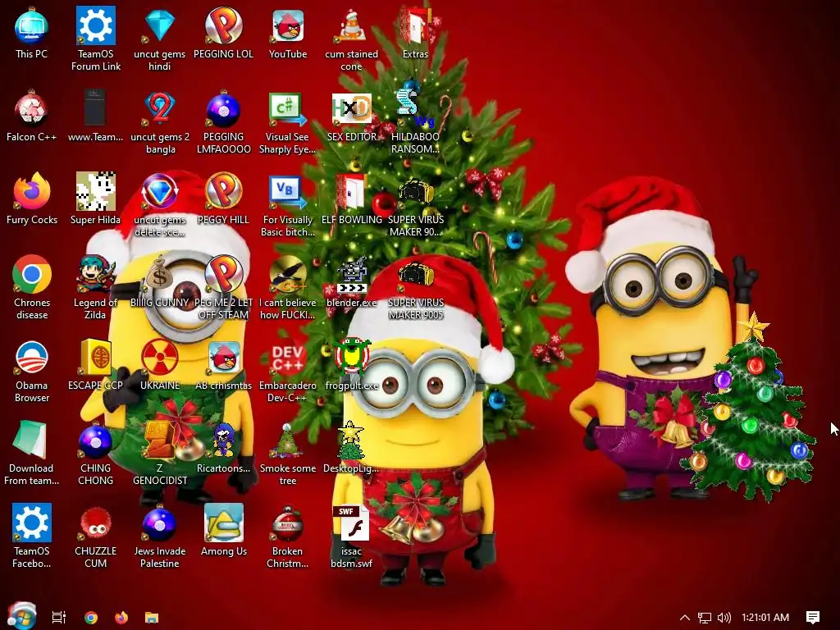840x630 pixels.
Task: Open Task View from the taskbar
Action: pos(59,618)
